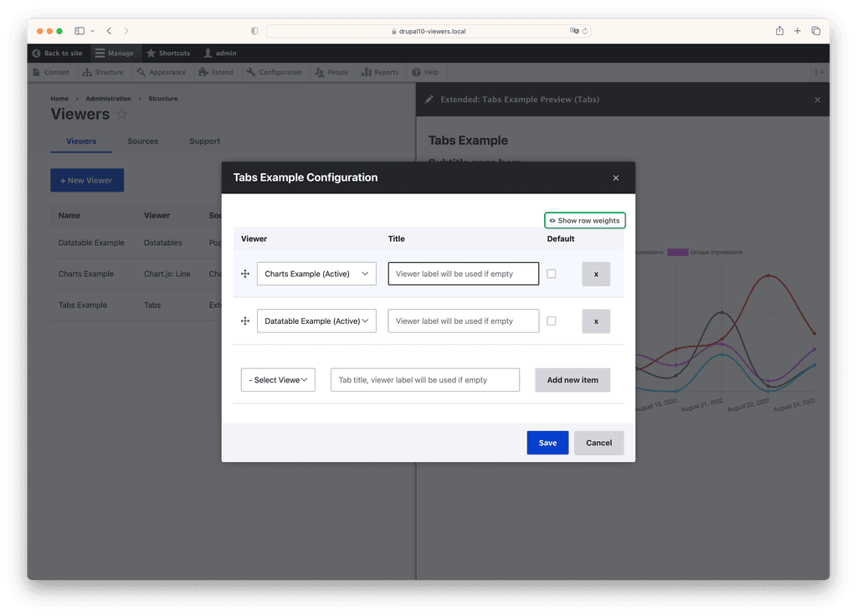The image size is (857, 616).
Task: Toggle Show row weights
Action: point(585,220)
